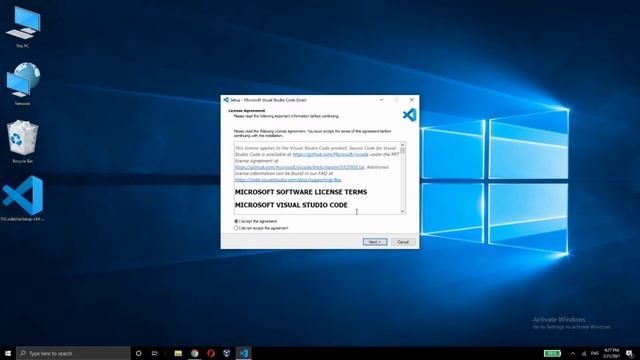Click the 'Type here to search' box

tap(73, 353)
